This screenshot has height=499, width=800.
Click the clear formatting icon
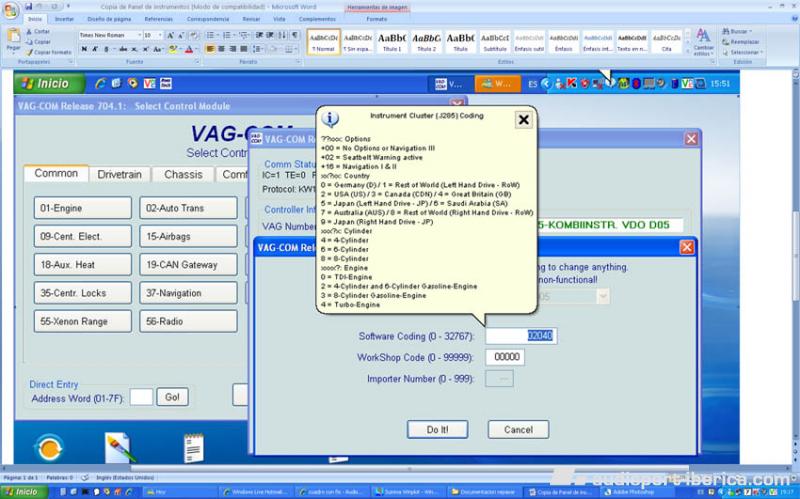click(x=194, y=35)
